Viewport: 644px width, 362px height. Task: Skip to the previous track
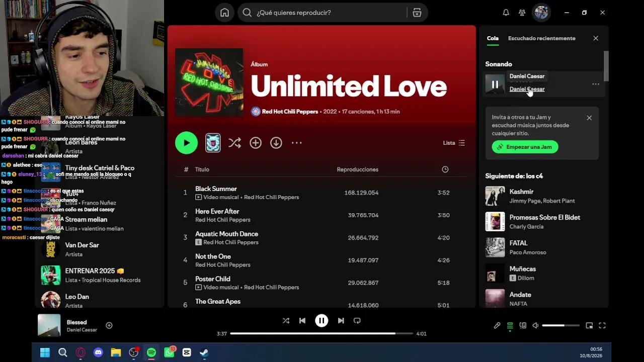coord(302,321)
